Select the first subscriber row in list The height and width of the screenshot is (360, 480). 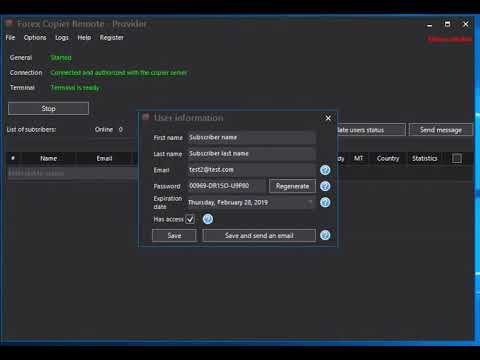tap(72, 173)
